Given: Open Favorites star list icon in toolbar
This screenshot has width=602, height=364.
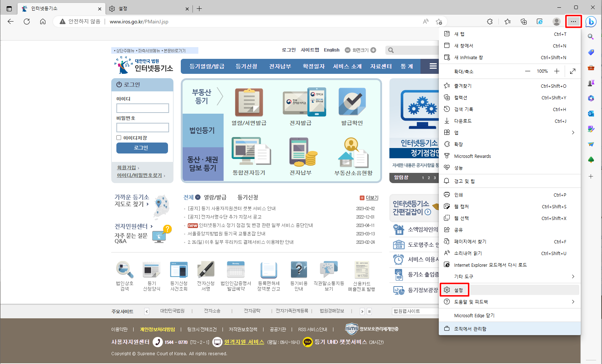Looking at the screenshot, I should pos(508,22).
